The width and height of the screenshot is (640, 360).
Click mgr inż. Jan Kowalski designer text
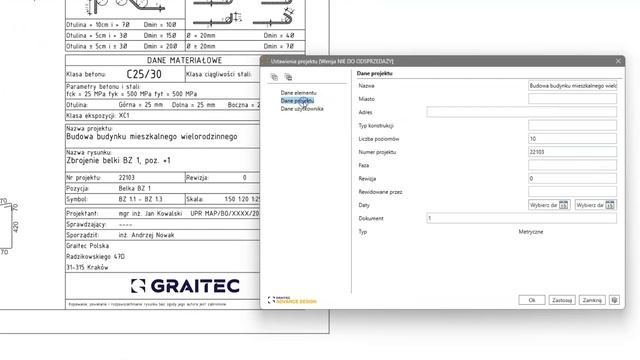tap(150, 213)
